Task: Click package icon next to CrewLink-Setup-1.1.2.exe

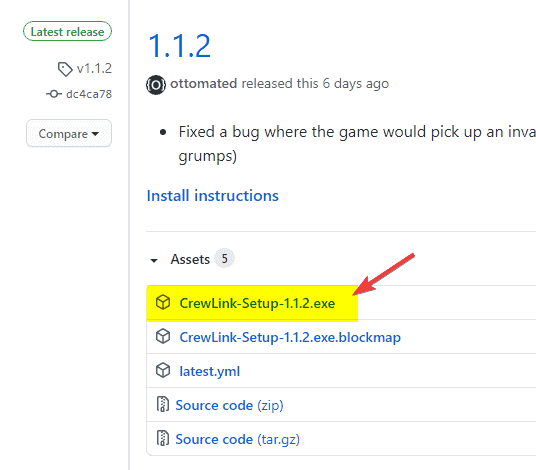Action: coord(163,303)
